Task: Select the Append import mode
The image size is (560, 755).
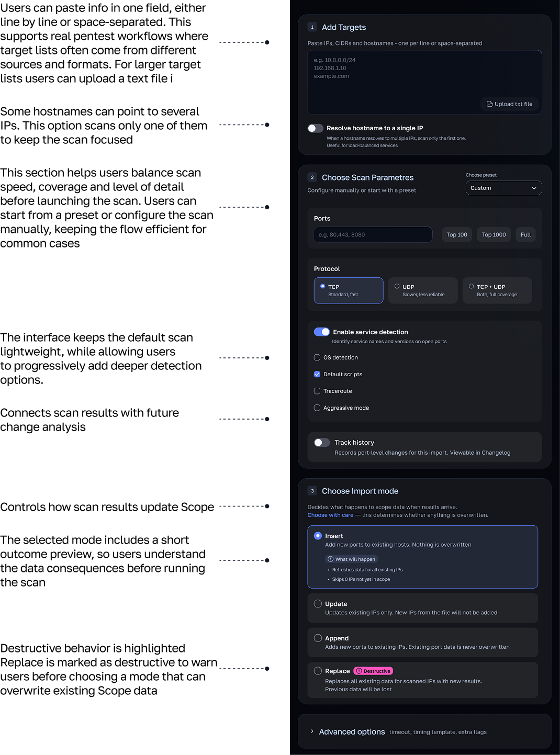Action: [x=423, y=643]
